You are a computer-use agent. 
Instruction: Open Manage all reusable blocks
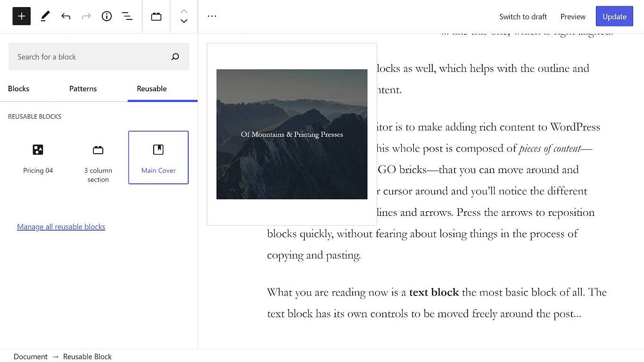61,227
